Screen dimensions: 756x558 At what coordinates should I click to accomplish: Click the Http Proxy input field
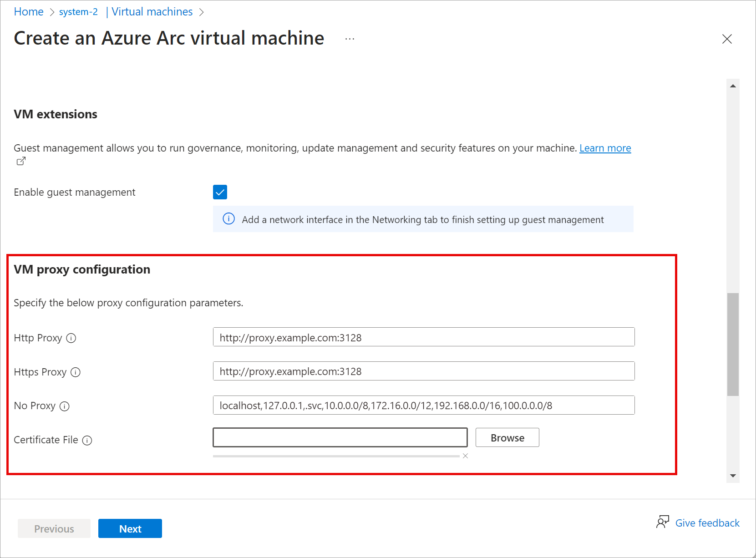point(423,337)
